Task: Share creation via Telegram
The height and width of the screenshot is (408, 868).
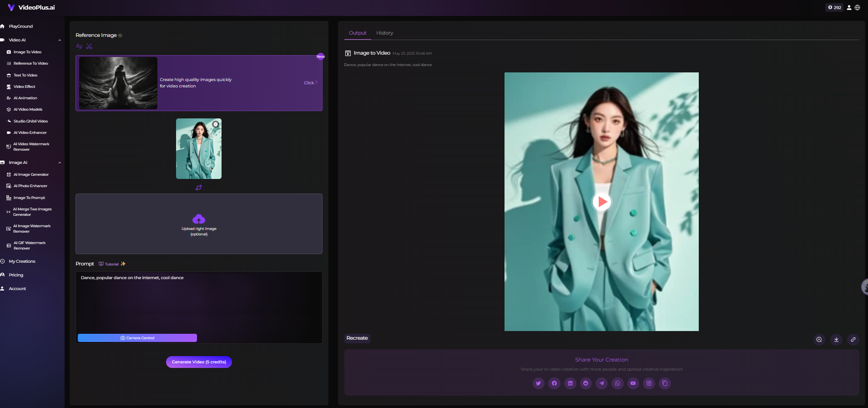Action: [601, 383]
